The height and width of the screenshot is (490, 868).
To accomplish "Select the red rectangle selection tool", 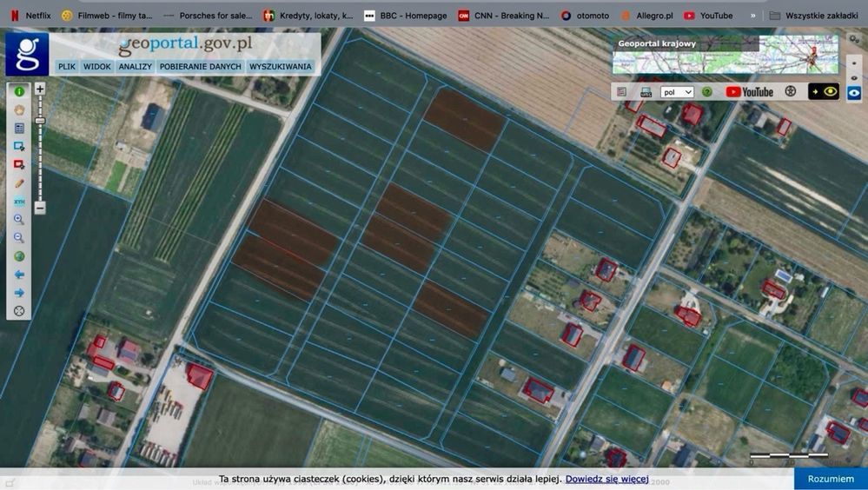I will click(x=19, y=164).
